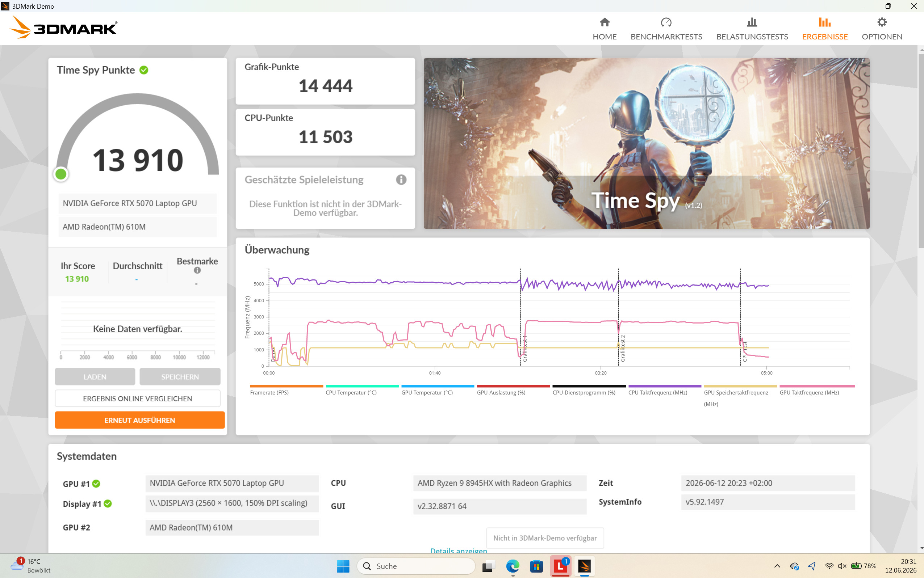
Task: Click the CPU-Punkte score 11 503
Action: tap(326, 137)
